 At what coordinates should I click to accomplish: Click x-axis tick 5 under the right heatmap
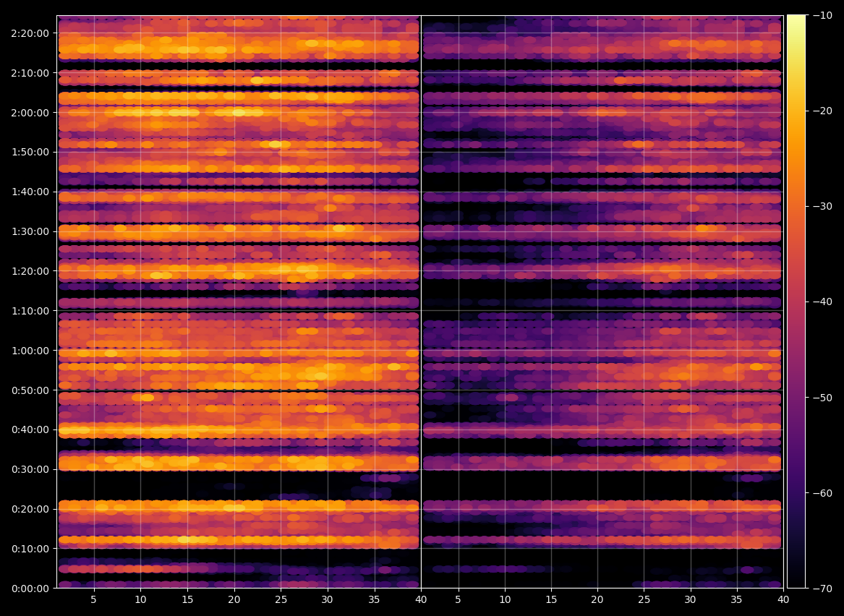click(x=458, y=599)
